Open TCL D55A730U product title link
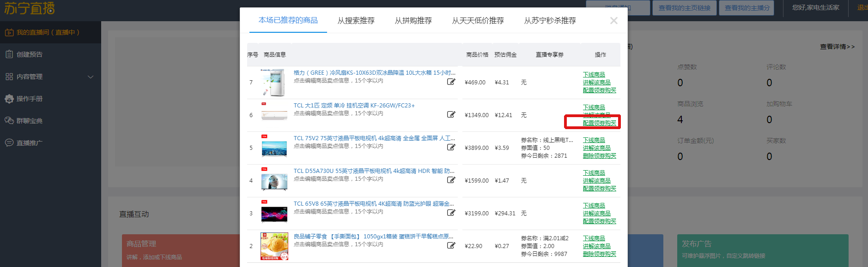The height and width of the screenshot is (267, 868). coord(374,171)
